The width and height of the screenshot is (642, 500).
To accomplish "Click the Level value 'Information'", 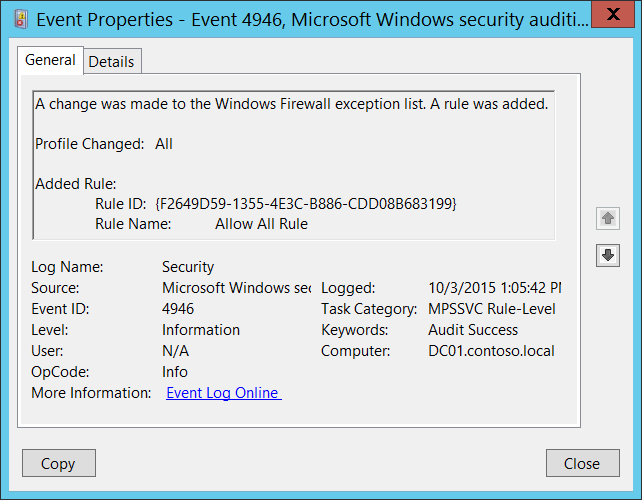I will click(201, 330).
